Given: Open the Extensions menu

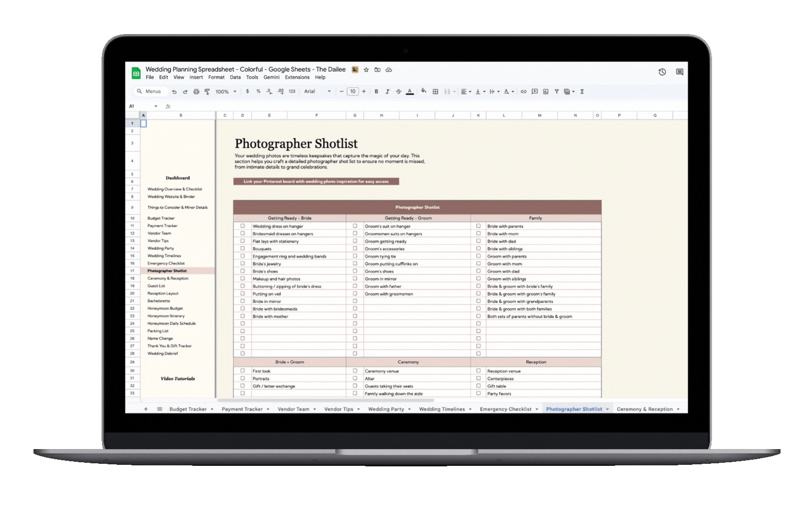Looking at the screenshot, I should 297,78.
